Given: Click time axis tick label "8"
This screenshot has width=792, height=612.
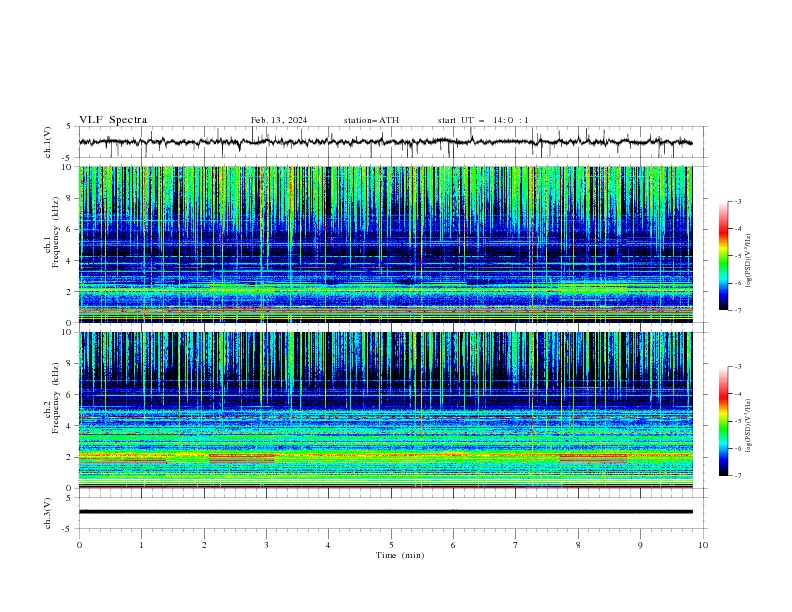Looking at the screenshot, I should [578, 545].
